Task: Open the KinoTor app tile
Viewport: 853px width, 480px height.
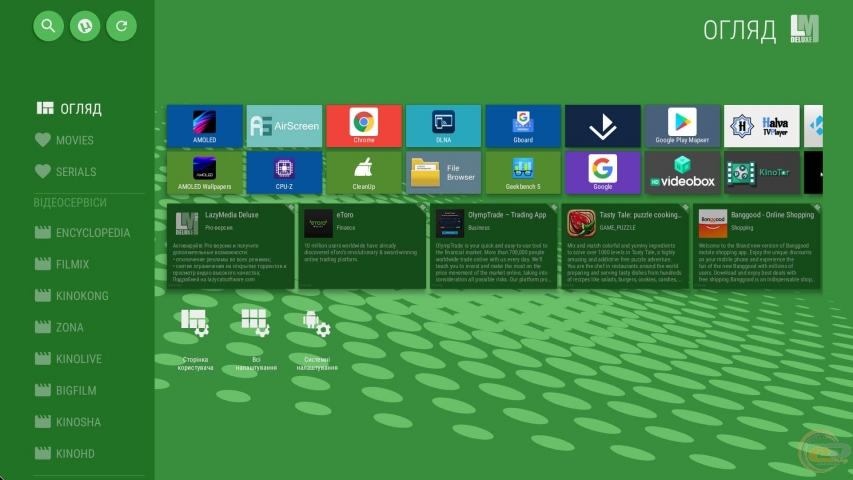Action: 762,173
